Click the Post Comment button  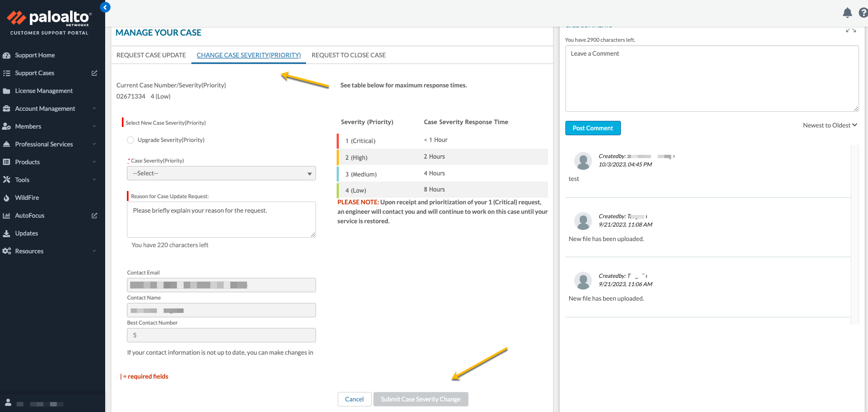pyautogui.click(x=593, y=127)
